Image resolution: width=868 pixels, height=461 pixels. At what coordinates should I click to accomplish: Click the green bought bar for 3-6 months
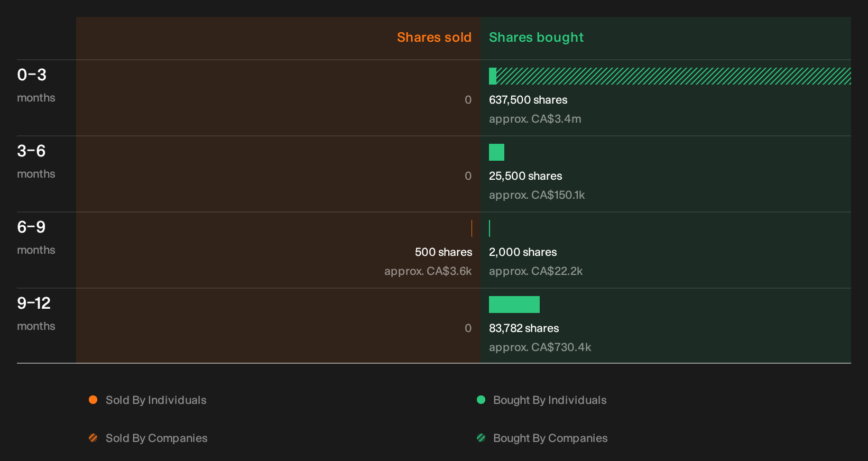point(496,152)
